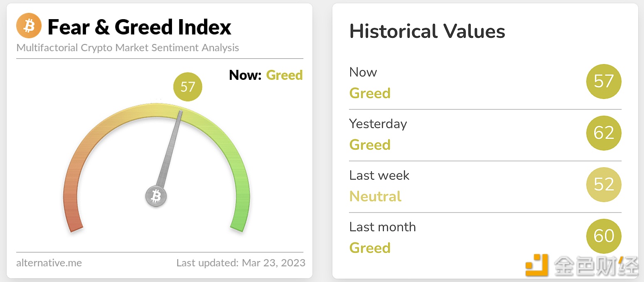Click the orange Bitcoin logo icon
The width and height of the screenshot is (644, 282).
point(29,26)
